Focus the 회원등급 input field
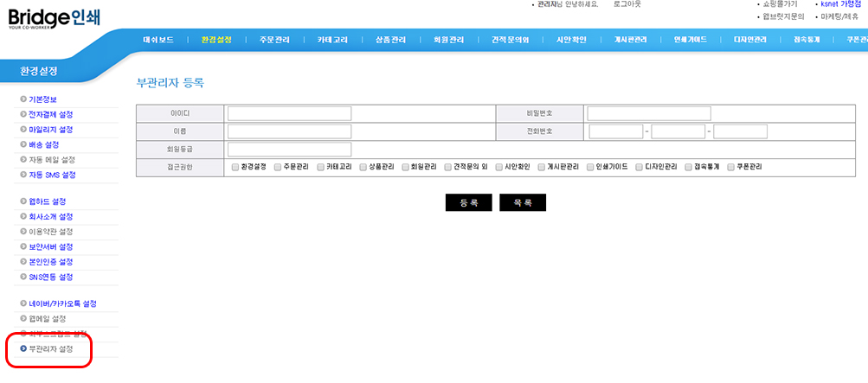The image size is (868, 383). point(290,150)
